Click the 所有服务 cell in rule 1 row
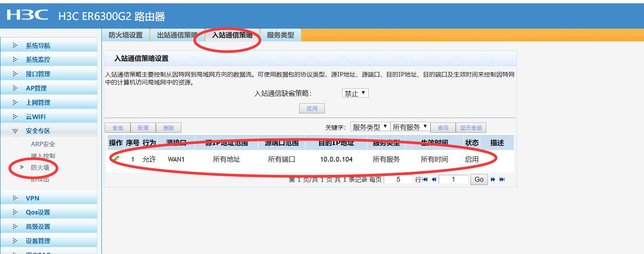This screenshot has width=644, height=254. [386, 159]
